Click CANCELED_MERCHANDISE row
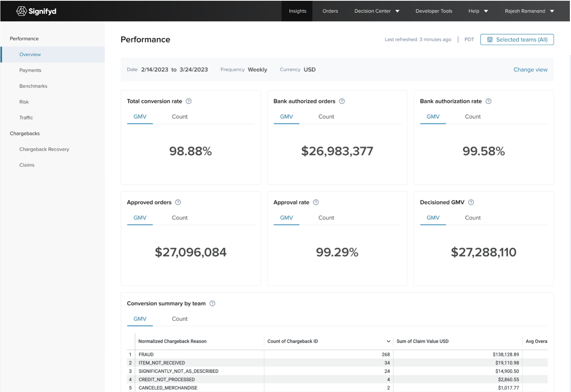The width and height of the screenshot is (571, 392). tap(337, 387)
